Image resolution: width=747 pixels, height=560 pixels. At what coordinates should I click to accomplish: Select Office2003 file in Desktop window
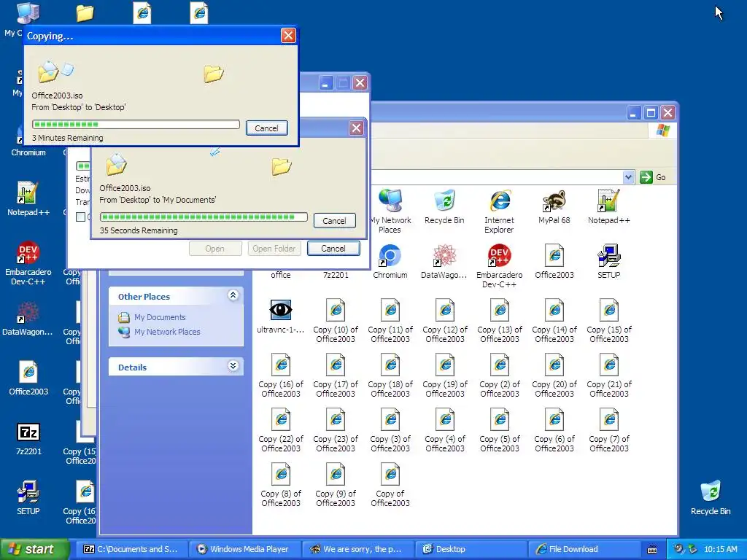(x=554, y=261)
